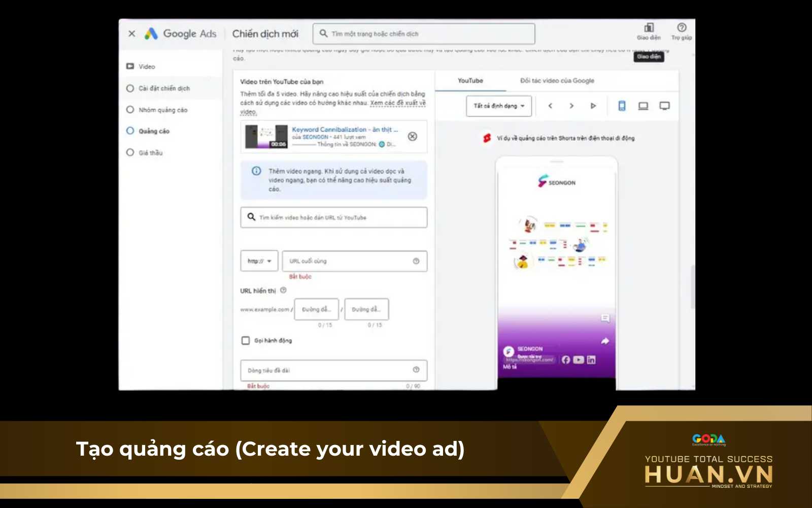The image size is (812, 508).
Task: Focus the second Đường dẫn path field
Action: point(366,309)
